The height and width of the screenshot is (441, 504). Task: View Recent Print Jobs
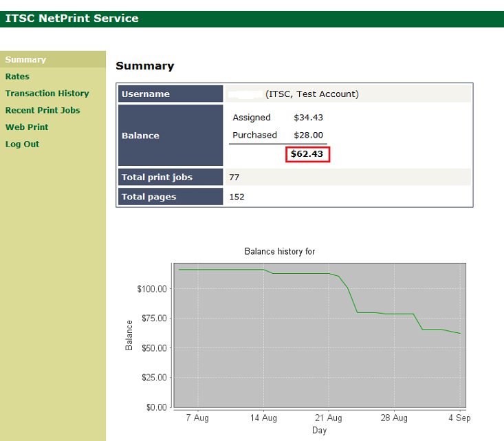(x=43, y=110)
